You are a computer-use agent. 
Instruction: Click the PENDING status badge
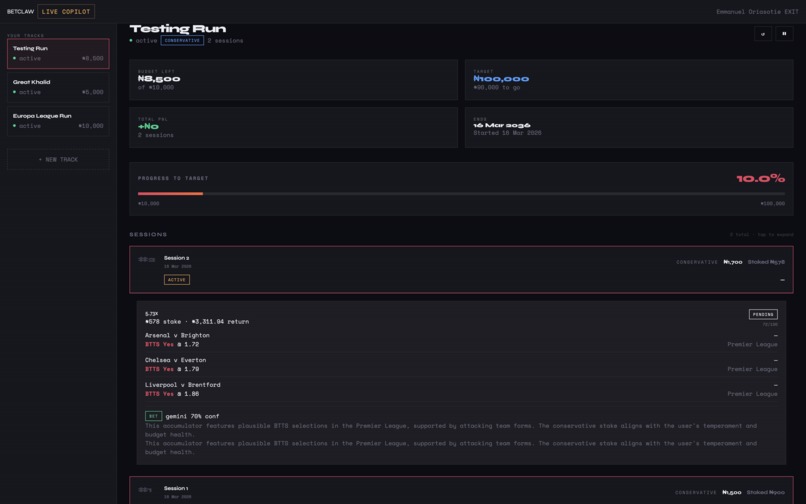763,314
